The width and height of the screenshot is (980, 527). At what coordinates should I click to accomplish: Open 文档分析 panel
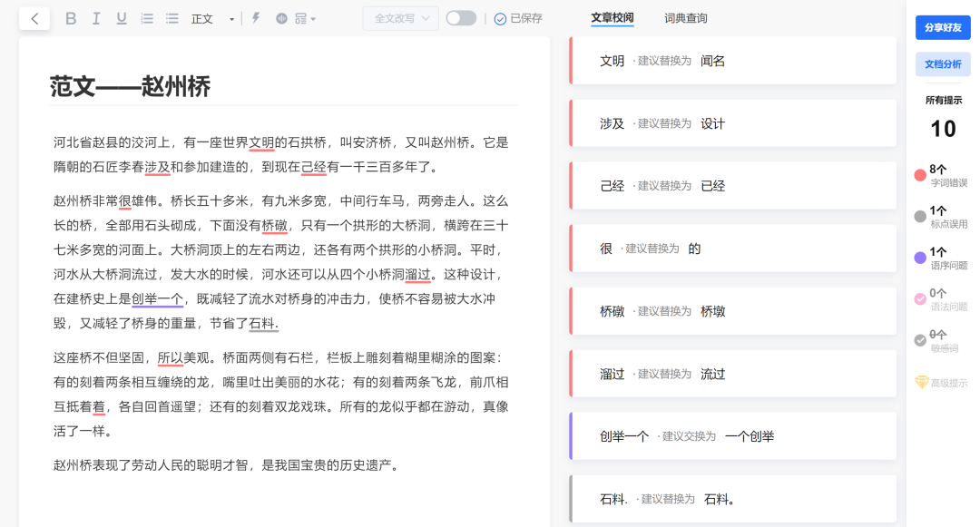coord(943,63)
